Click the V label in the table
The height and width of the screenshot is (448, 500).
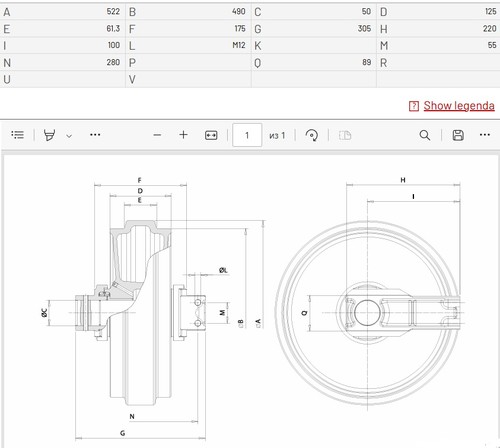point(132,80)
